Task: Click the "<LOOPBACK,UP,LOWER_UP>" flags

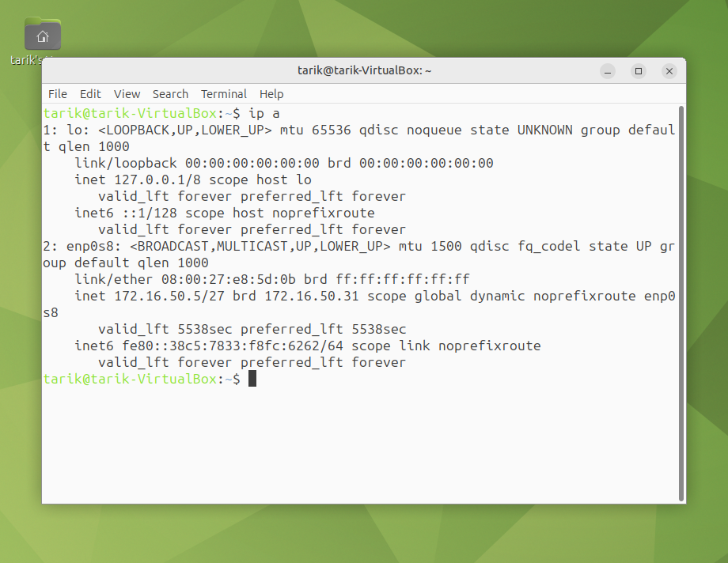Action: (185, 130)
